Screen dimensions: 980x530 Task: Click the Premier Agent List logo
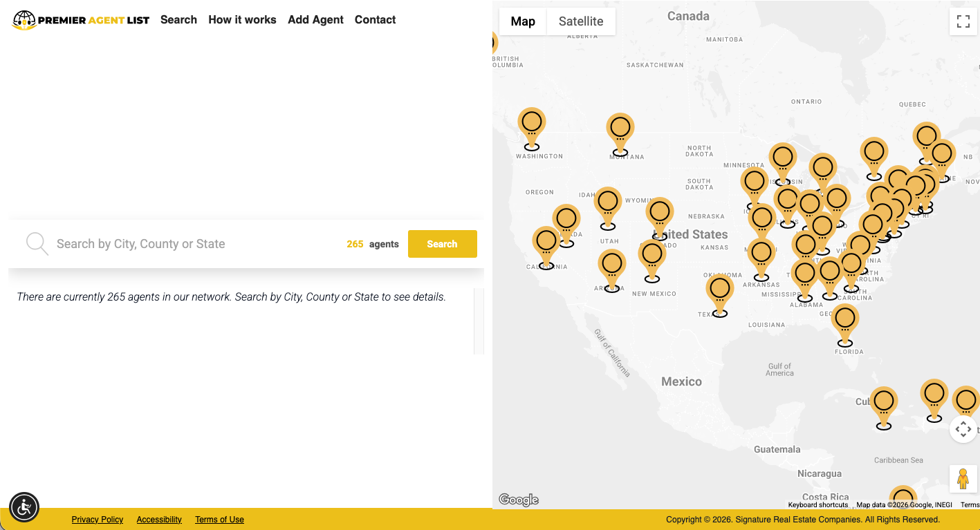pos(81,20)
